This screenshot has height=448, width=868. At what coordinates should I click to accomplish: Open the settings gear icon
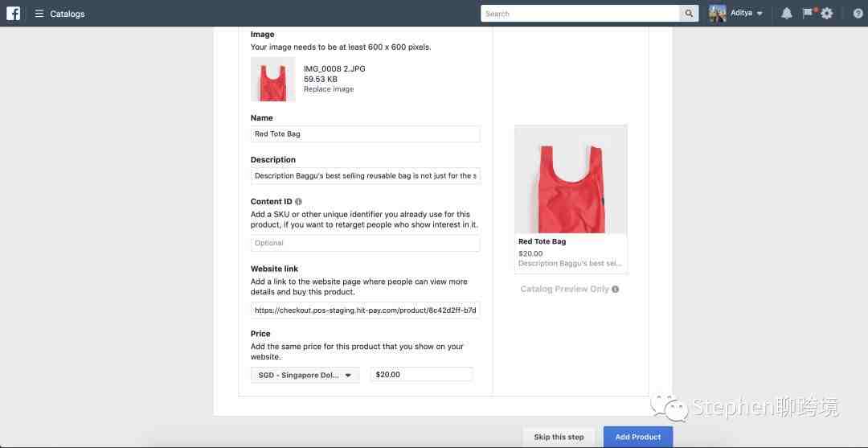(826, 14)
